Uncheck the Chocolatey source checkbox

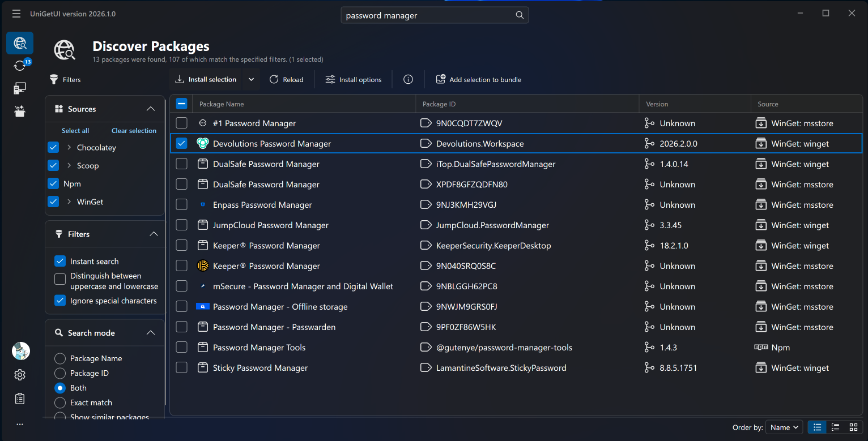pyautogui.click(x=53, y=148)
